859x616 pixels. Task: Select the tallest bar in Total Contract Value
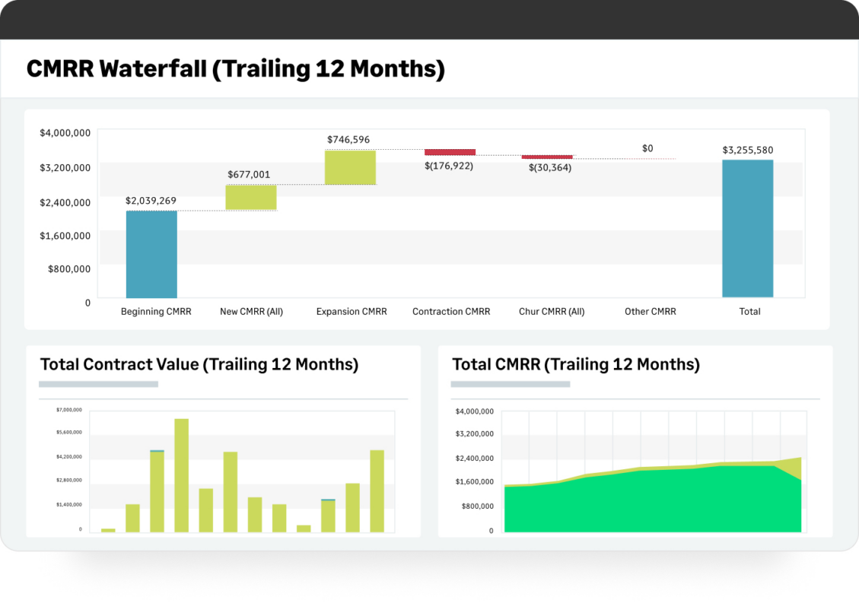click(181, 475)
